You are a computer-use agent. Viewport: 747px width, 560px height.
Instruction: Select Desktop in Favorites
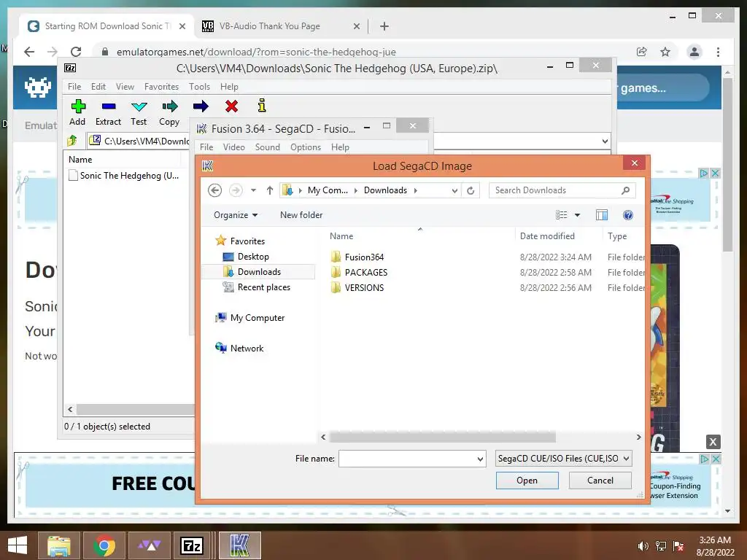(253, 257)
